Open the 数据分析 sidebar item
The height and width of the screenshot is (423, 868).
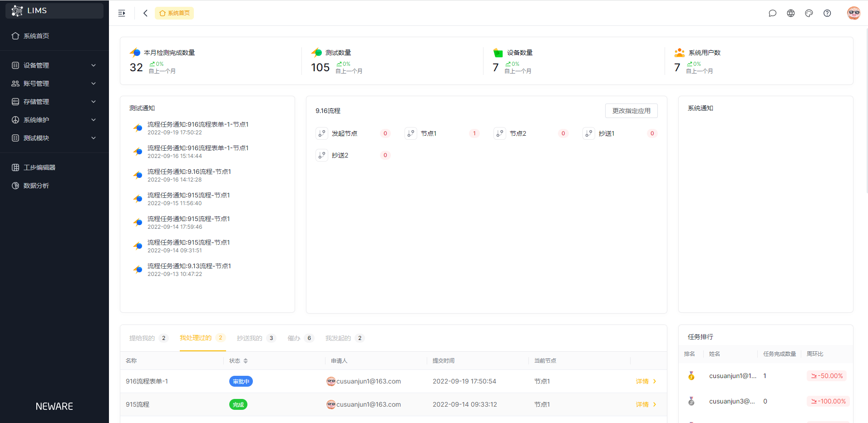click(x=54, y=186)
